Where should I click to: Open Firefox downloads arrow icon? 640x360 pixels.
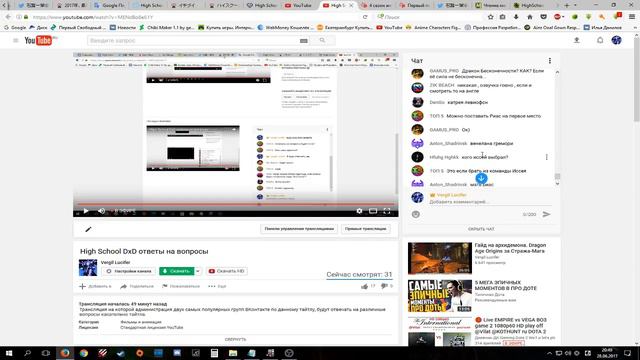516,17
